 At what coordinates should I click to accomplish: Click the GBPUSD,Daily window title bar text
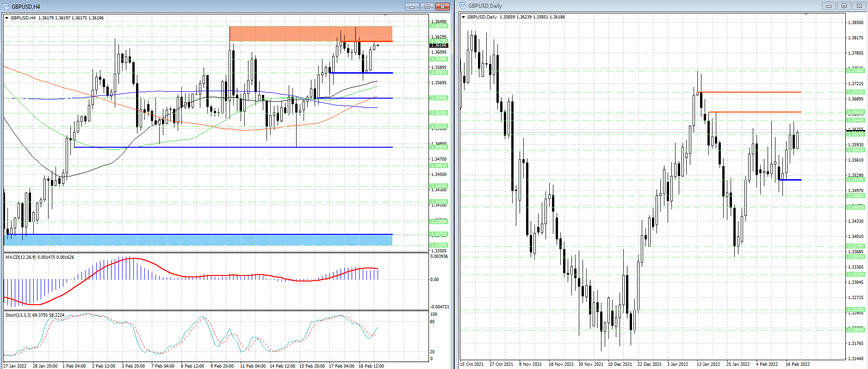[x=485, y=6]
